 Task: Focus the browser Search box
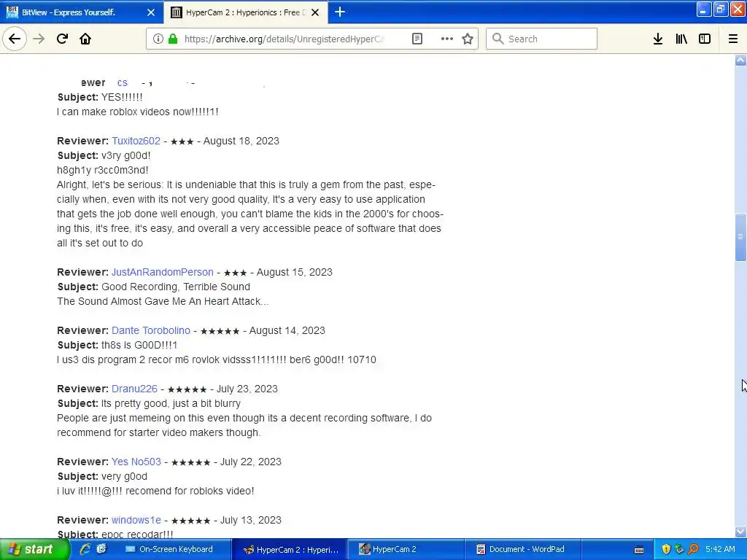click(x=541, y=39)
